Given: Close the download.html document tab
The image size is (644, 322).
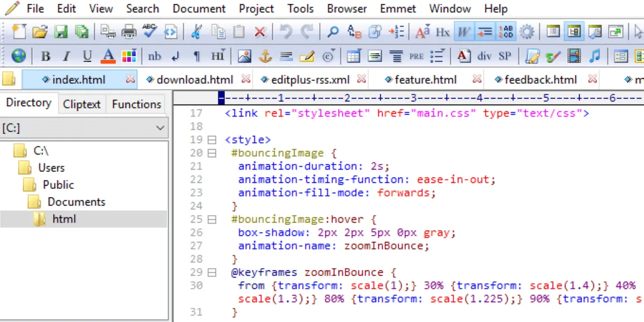Looking at the screenshot, I should point(246,79).
